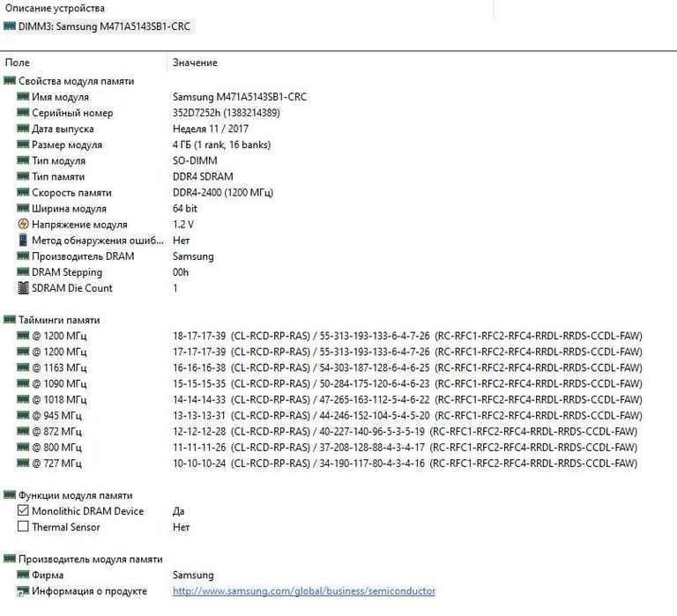
Task: Click the Поле column header
Action: 18,63
